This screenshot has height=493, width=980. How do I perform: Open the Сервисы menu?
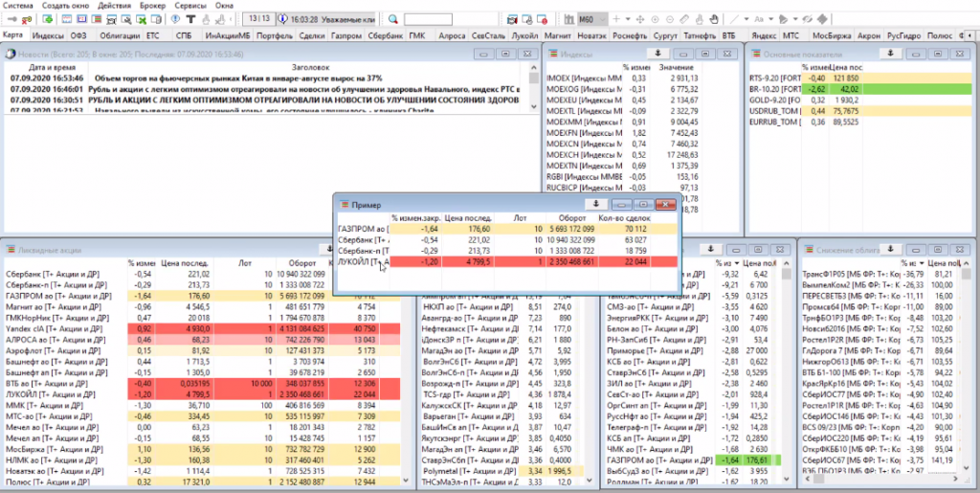pyautogui.click(x=191, y=6)
